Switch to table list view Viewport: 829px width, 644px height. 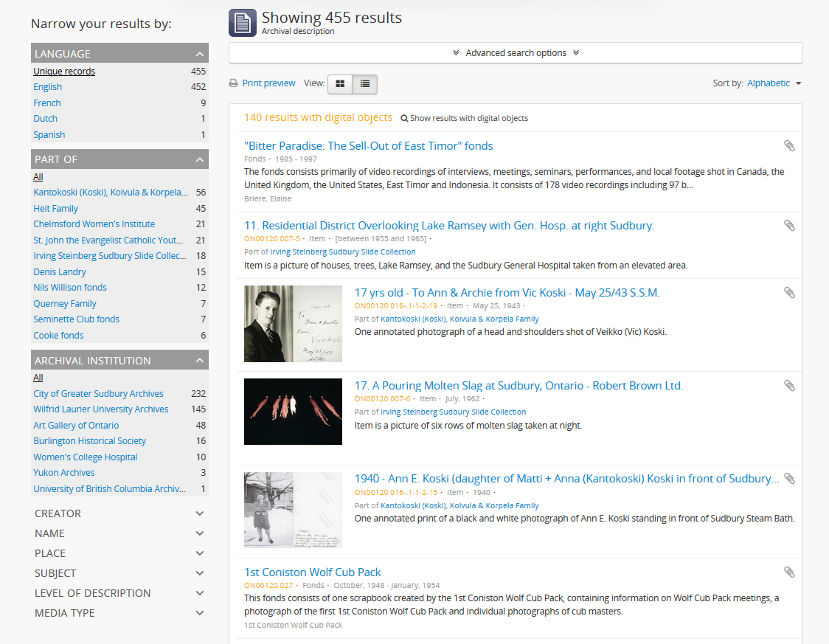(x=365, y=84)
